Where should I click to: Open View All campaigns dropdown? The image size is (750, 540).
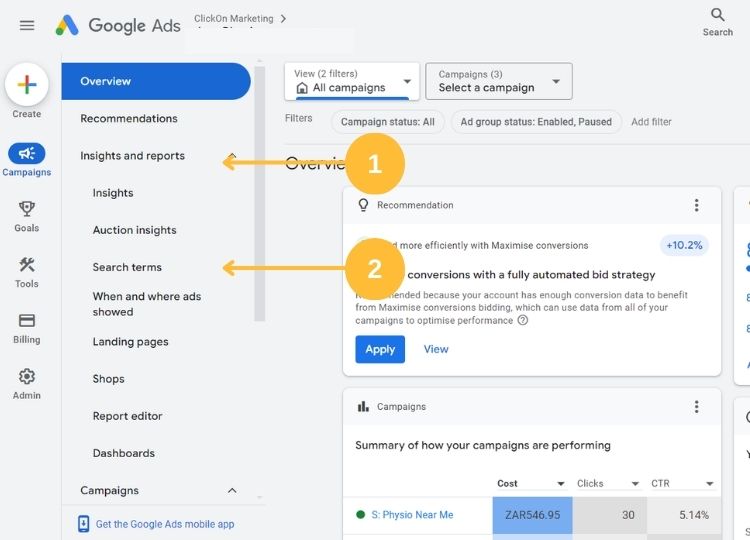(x=352, y=81)
